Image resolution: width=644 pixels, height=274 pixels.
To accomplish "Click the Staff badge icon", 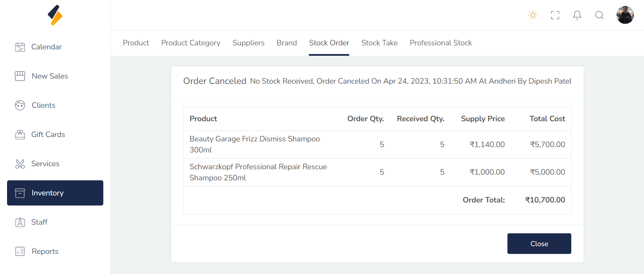I will 20,222.
